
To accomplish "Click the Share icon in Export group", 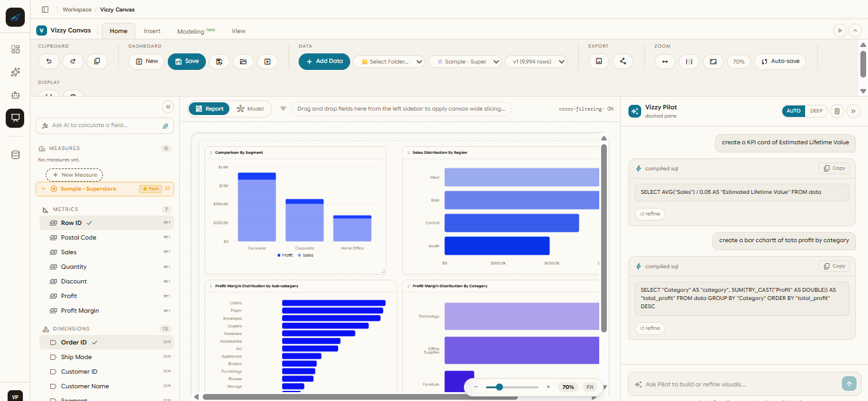I will click(623, 62).
